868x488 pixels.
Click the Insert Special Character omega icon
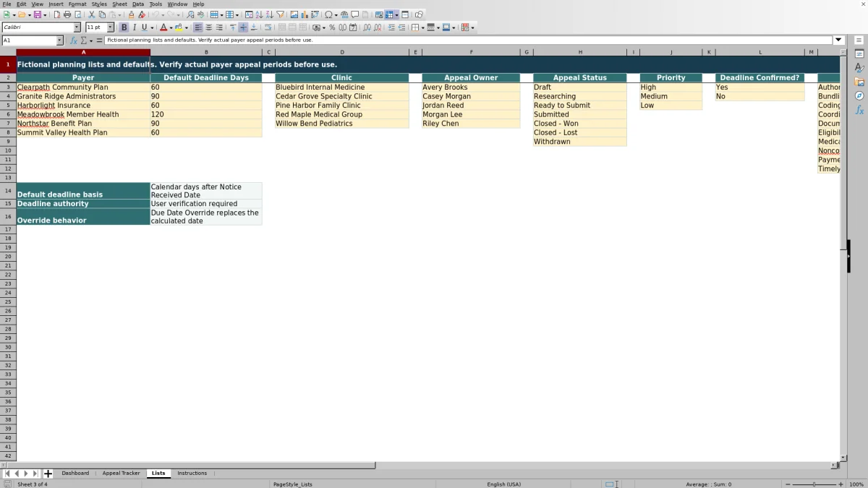pyautogui.click(x=328, y=14)
